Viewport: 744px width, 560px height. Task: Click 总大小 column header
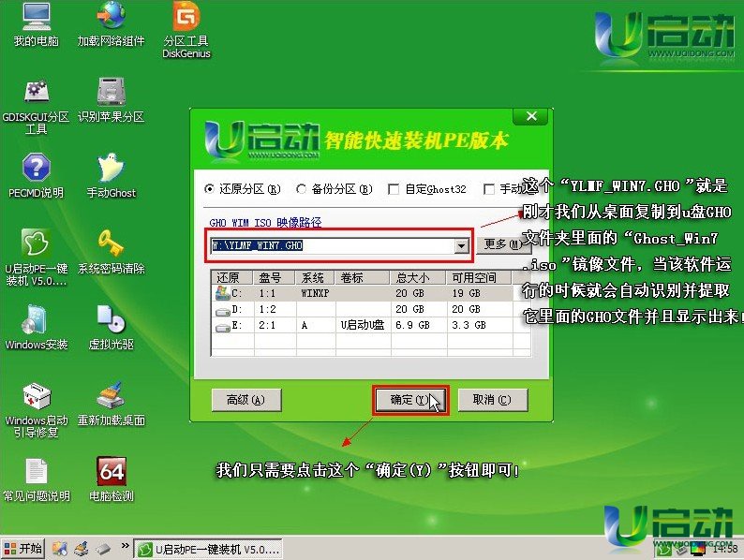pyautogui.click(x=418, y=277)
